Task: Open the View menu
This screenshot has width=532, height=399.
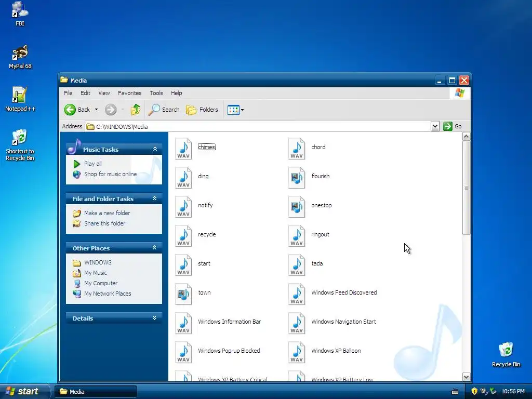Action: [104, 93]
